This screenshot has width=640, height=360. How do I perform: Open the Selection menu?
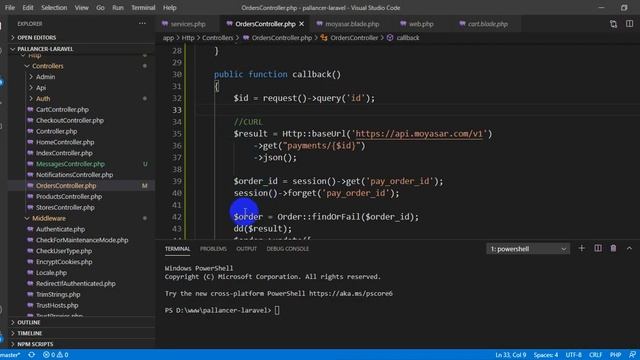coord(54,8)
